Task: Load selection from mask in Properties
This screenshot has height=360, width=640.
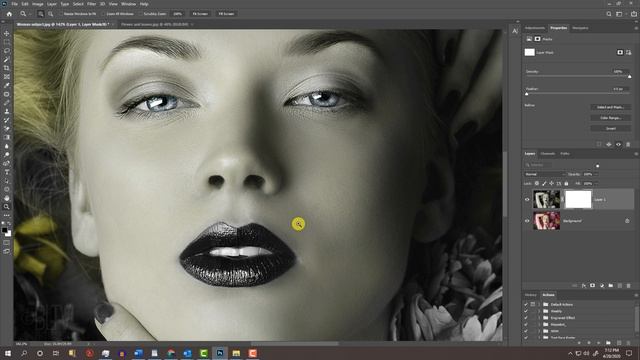Action: [599, 144]
